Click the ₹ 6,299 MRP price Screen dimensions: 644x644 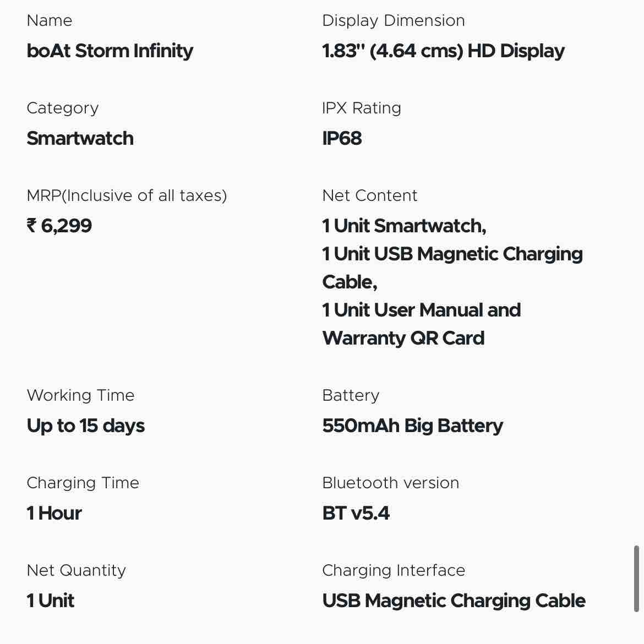coord(59,226)
